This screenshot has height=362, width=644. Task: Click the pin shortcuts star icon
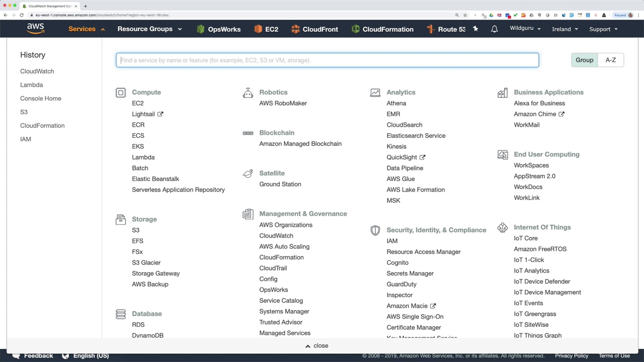475,29
